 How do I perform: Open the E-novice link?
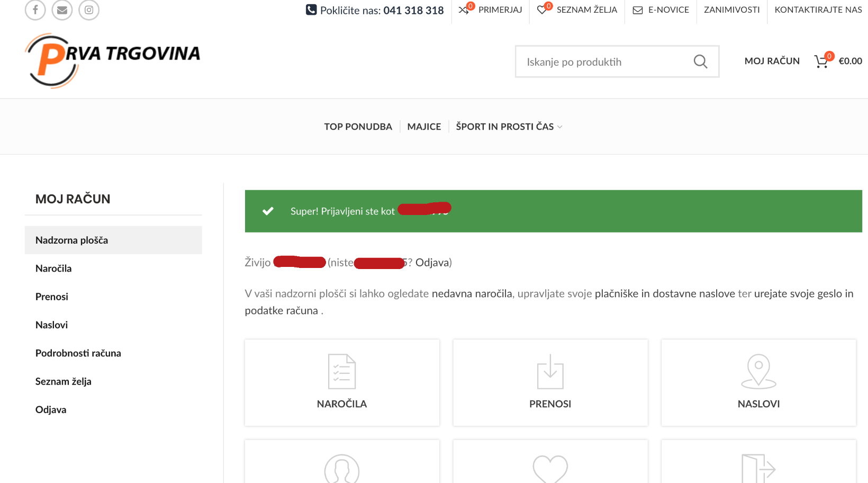pyautogui.click(x=668, y=10)
